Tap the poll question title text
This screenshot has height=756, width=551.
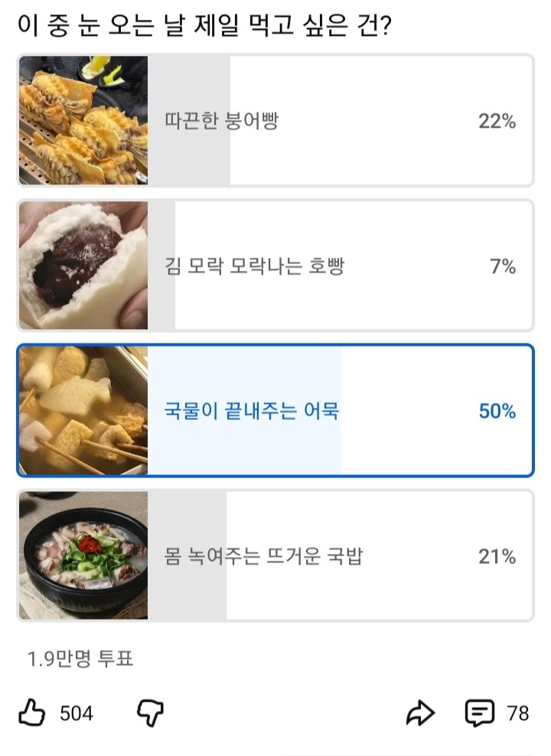205,28
